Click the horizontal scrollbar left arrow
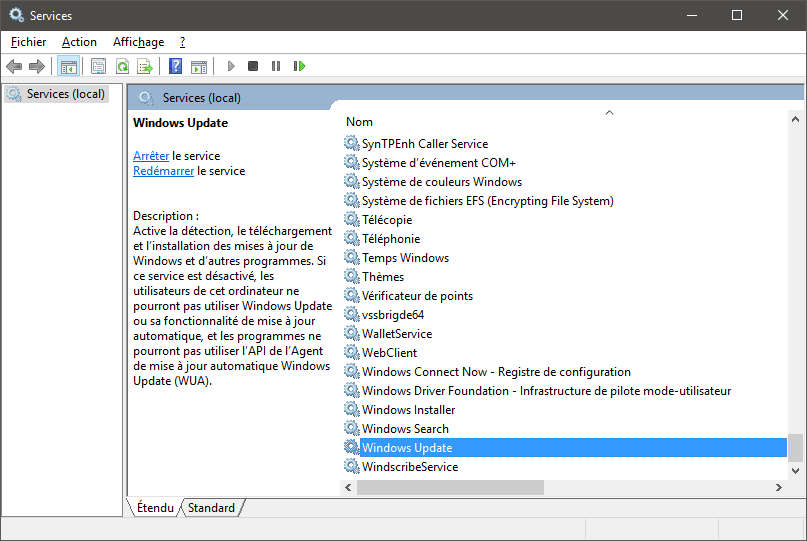The height and width of the screenshot is (541, 807). [348, 487]
